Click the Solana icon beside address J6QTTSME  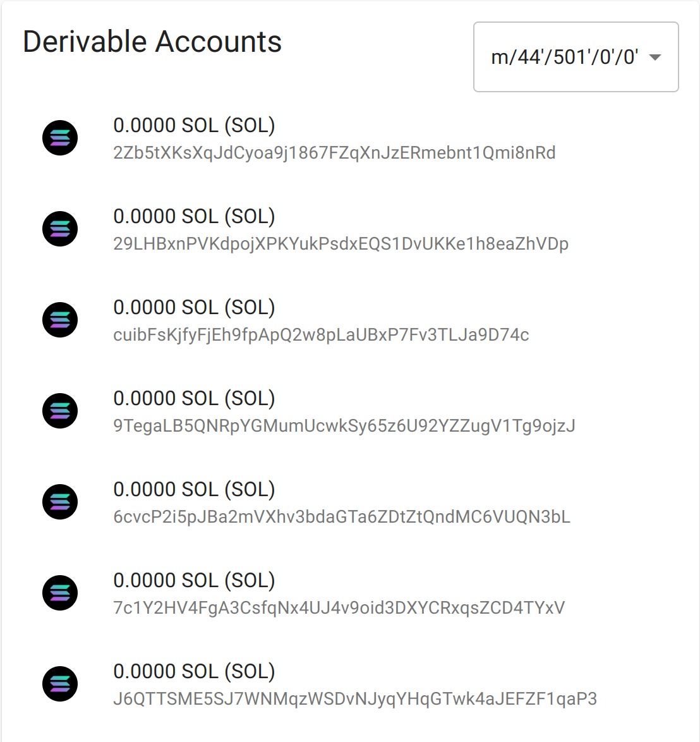tap(60, 683)
